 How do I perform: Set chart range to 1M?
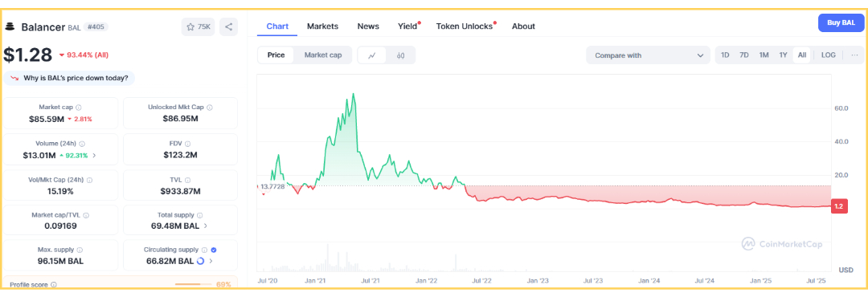pyautogui.click(x=764, y=55)
